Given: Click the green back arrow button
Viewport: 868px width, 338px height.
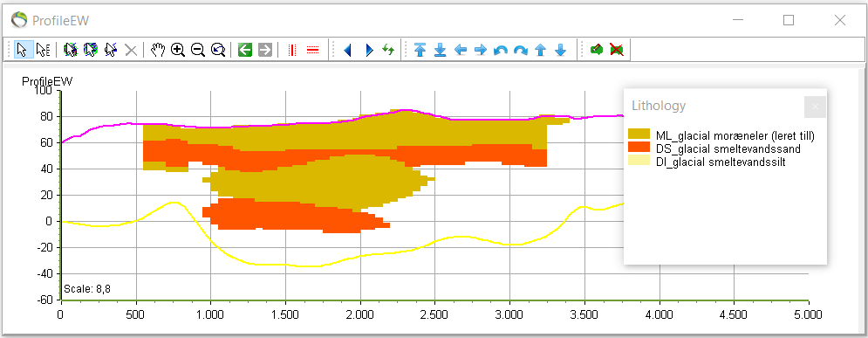Looking at the screenshot, I should click(x=245, y=50).
